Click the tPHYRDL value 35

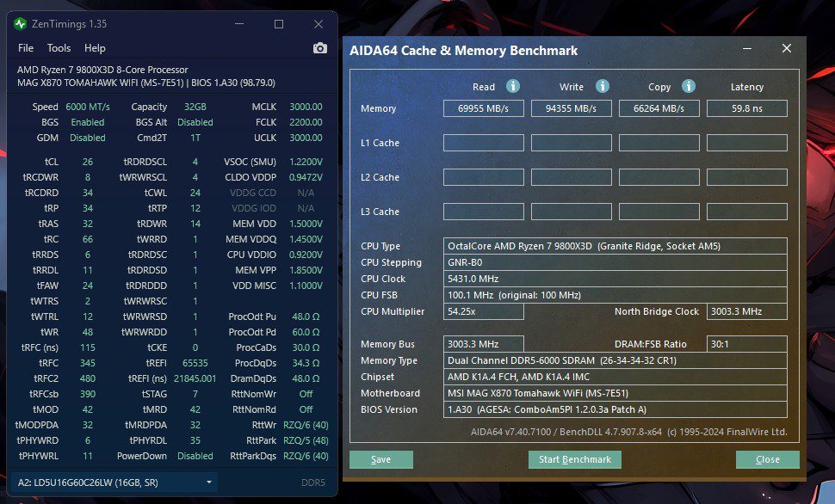[195, 440]
